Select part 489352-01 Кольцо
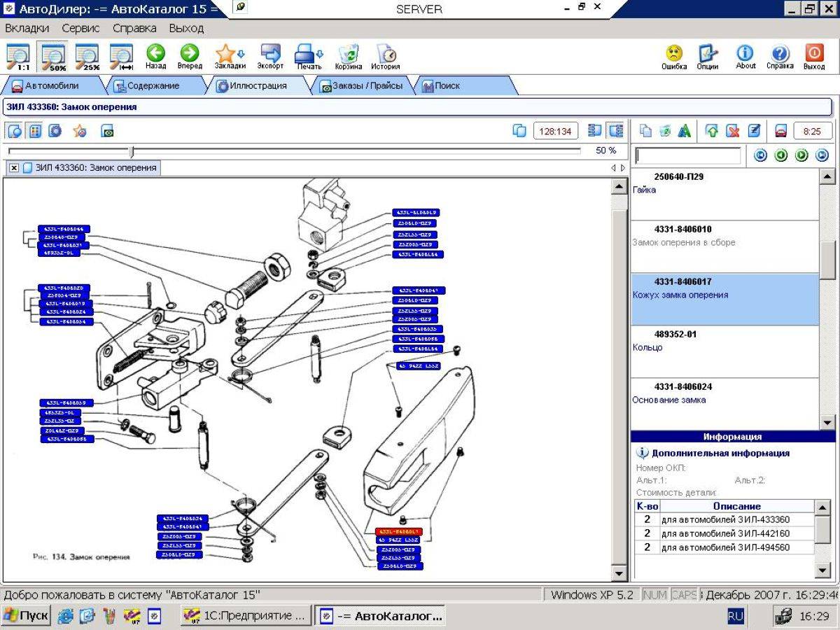Screen dimensions: 840x630 point(724,352)
